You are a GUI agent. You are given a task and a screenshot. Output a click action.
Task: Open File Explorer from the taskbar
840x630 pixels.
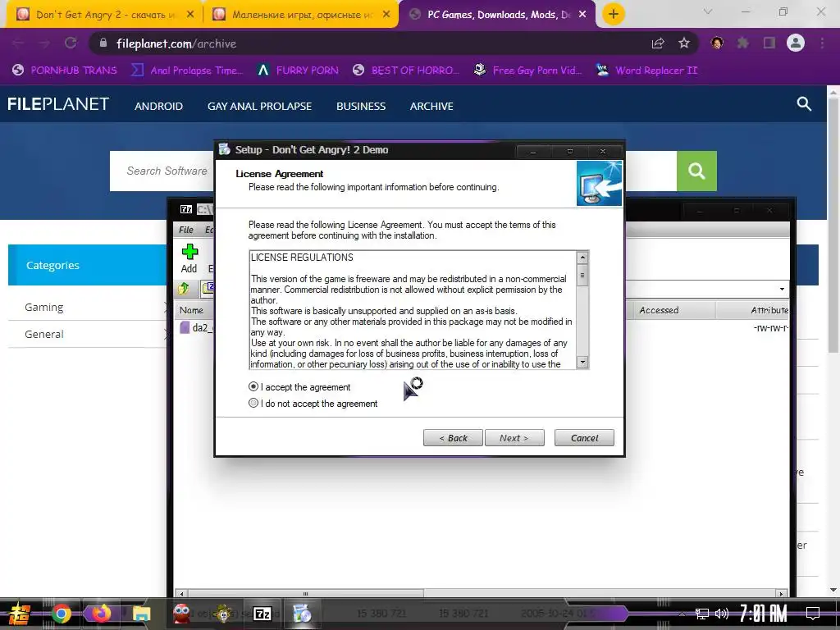coord(141,614)
